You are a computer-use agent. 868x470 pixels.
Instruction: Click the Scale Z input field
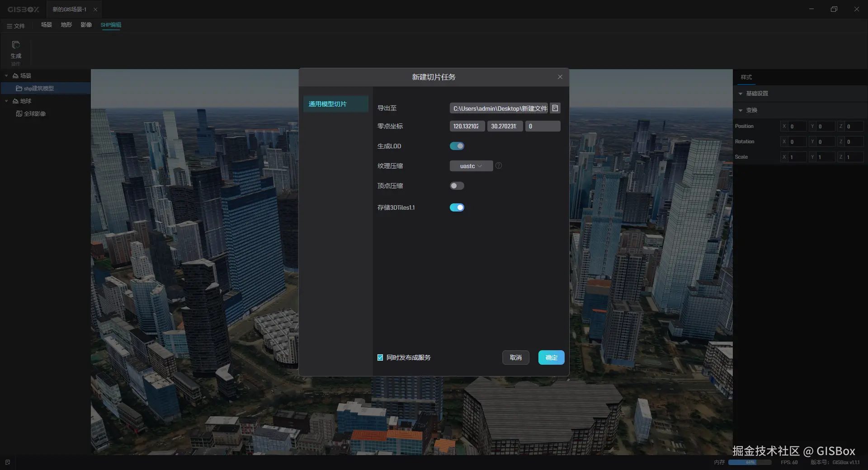(854, 157)
